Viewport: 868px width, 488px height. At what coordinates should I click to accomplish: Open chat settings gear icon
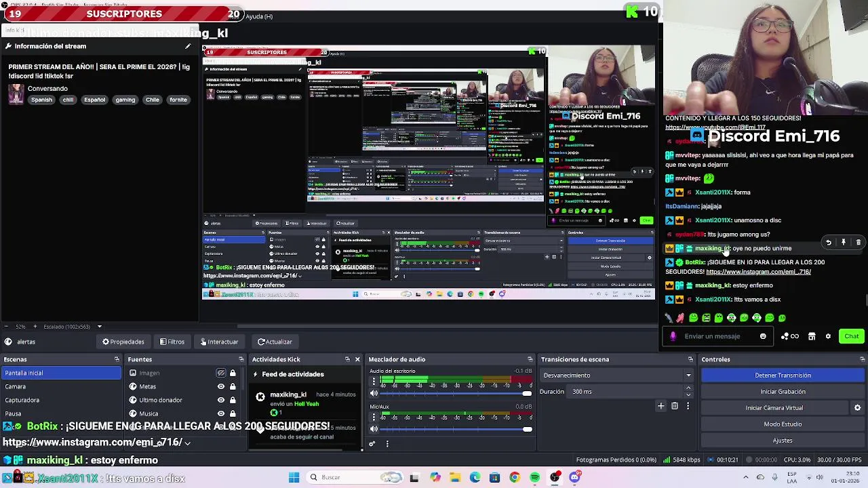(828, 336)
